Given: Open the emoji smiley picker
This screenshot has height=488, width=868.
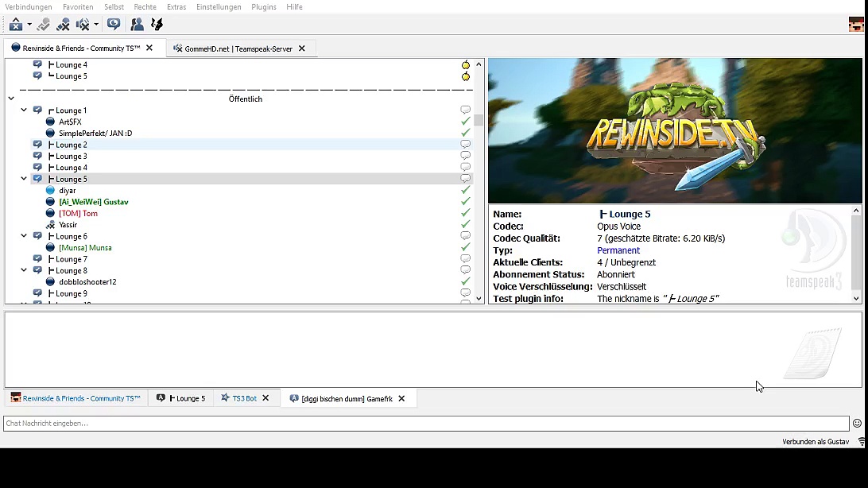Looking at the screenshot, I should click(857, 424).
